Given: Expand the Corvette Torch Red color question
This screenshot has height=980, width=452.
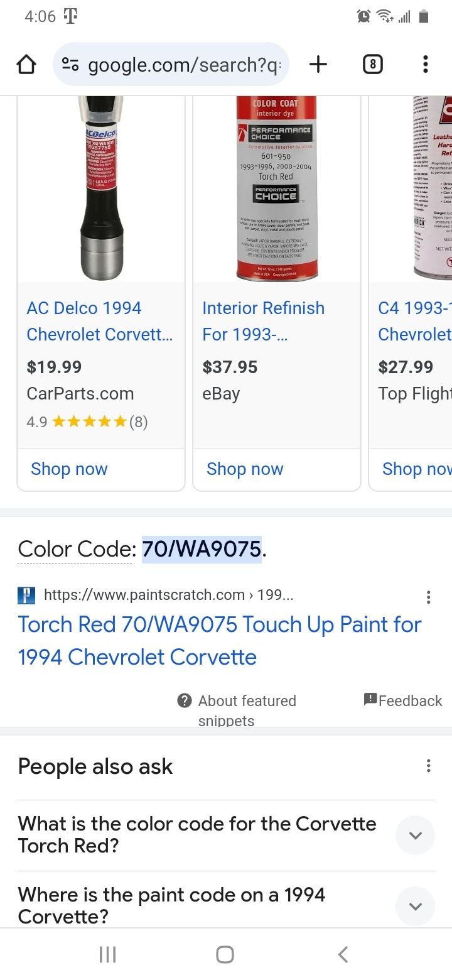Looking at the screenshot, I should click(x=414, y=836).
